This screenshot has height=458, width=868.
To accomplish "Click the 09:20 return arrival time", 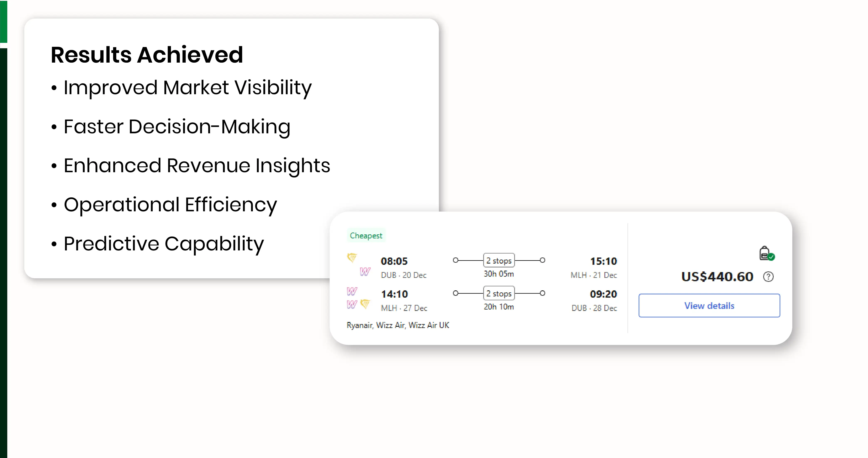I will (603, 294).
